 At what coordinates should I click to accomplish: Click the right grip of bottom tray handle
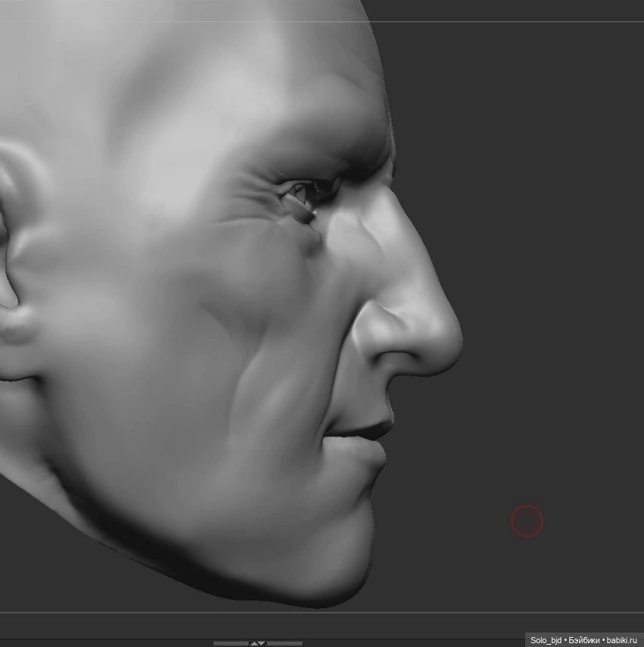click(284, 643)
